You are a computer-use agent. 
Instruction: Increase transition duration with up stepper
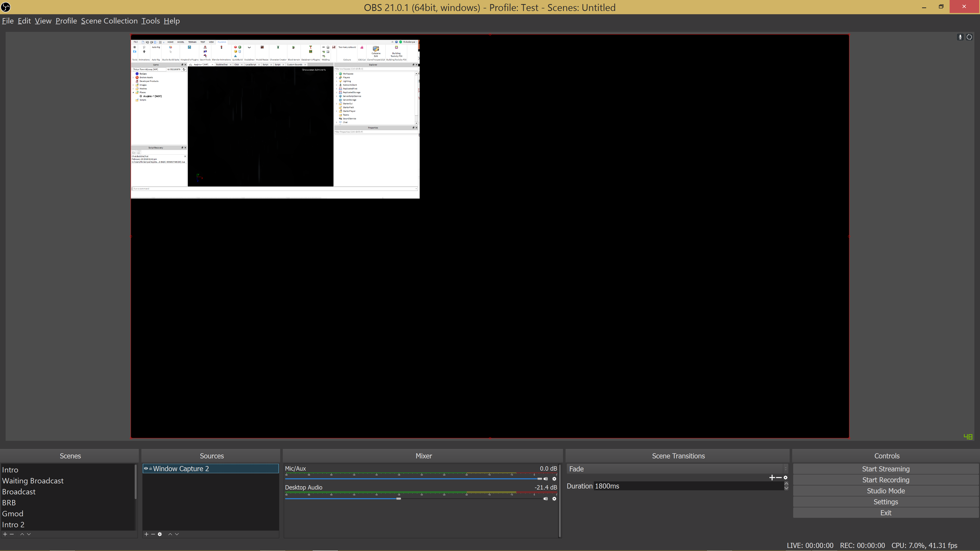[786, 484]
